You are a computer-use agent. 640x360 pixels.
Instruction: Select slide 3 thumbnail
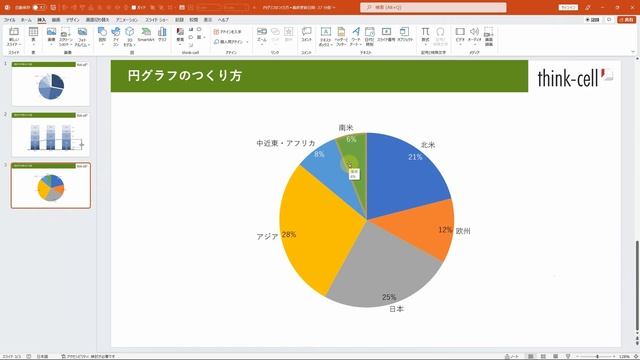51,185
